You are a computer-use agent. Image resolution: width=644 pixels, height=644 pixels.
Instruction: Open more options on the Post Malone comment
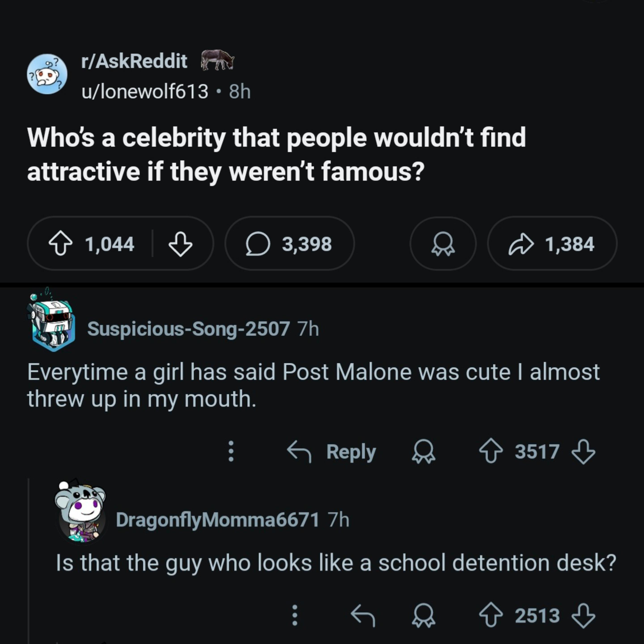pyautogui.click(x=231, y=451)
